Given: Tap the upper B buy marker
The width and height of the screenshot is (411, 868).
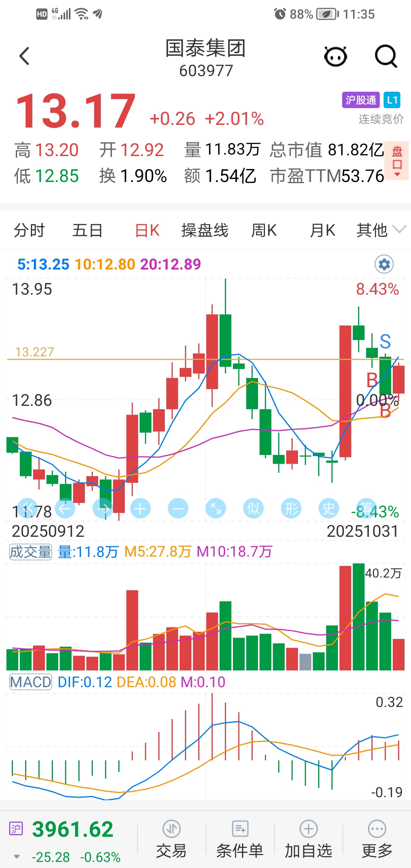Looking at the screenshot, I should (372, 380).
